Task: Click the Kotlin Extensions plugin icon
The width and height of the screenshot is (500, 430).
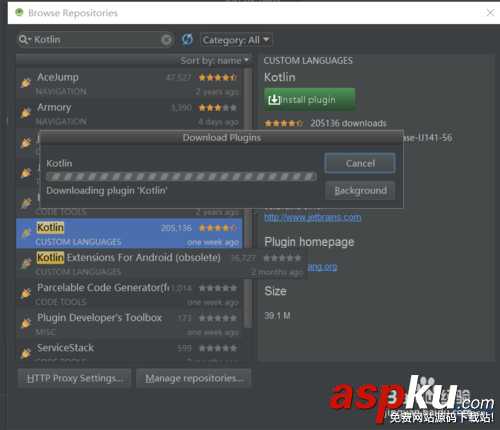Action: [x=26, y=263]
